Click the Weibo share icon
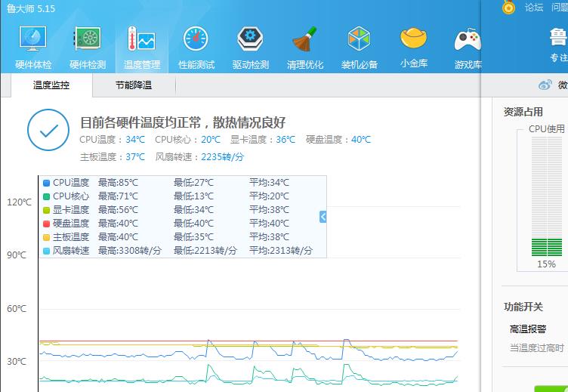The width and height of the screenshot is (568, 392). coord(545,85)
